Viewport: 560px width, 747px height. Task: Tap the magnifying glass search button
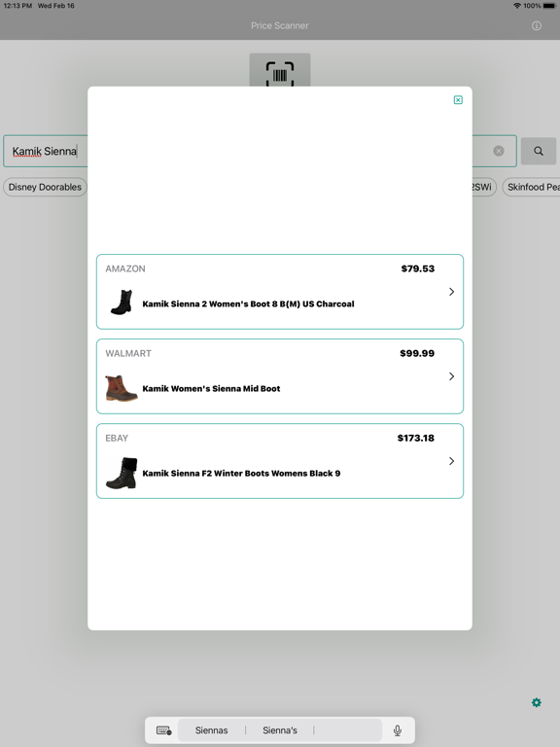click(x=538, y=151)
